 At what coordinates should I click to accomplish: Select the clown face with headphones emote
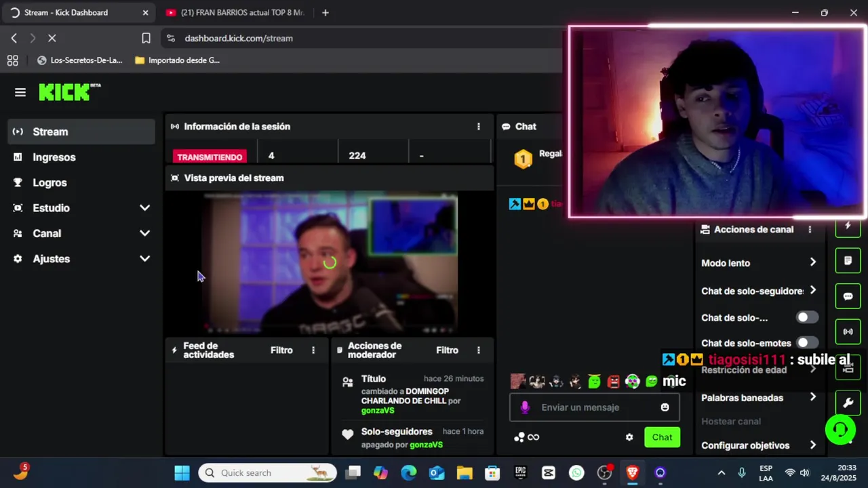tap(632, 382)
